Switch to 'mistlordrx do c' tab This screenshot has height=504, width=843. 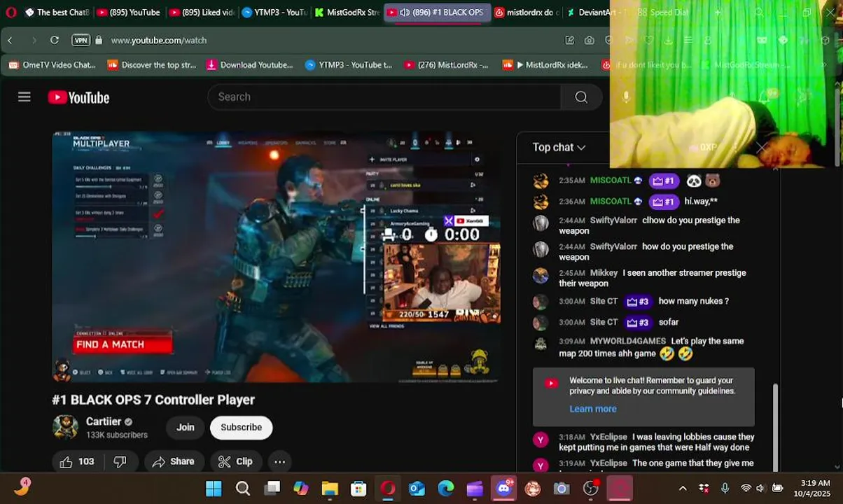[x=527, y=12]
